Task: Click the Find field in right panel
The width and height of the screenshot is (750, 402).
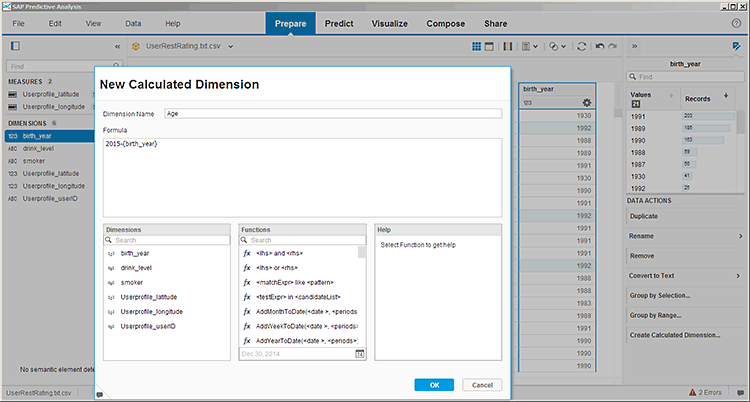Action: 685,77
